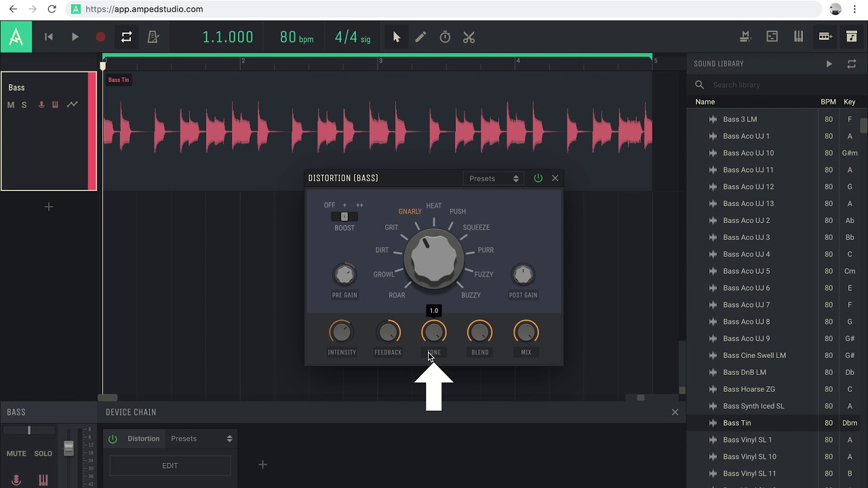Sort library by Name column
The height and width of the screenshot is (488, 868).
(x=705, y=102)
